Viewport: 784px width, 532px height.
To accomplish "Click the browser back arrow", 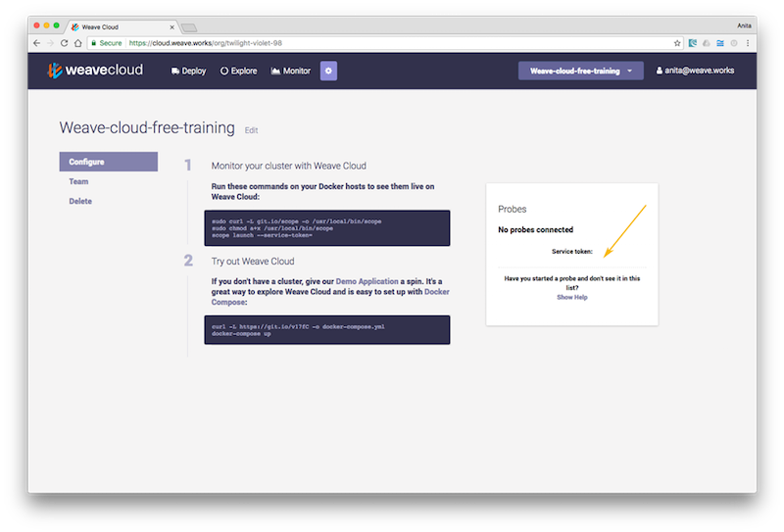I will coord(36,43).
